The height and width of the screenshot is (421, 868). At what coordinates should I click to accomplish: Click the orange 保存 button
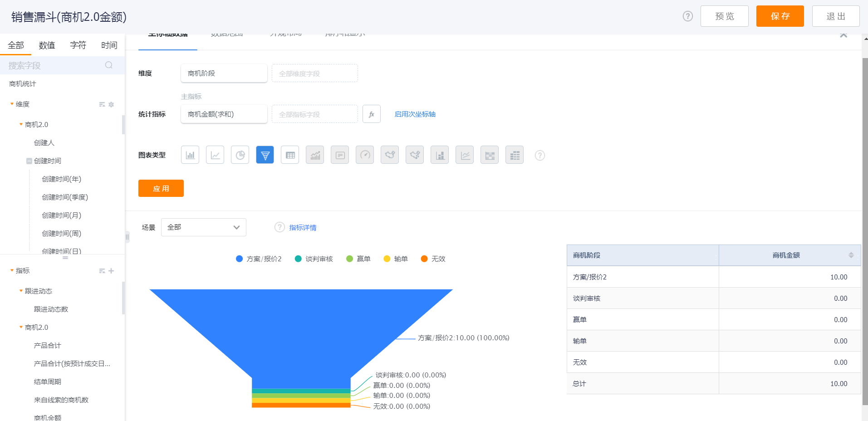(x=780, y=16)
